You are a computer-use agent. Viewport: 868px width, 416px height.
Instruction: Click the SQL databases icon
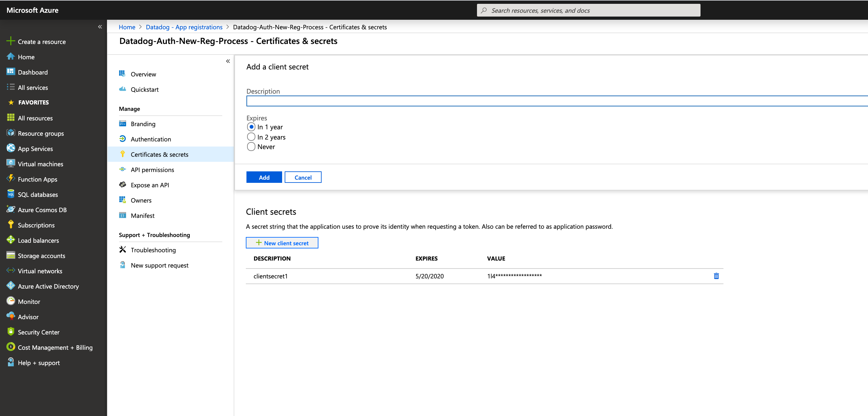click(11, 194)
